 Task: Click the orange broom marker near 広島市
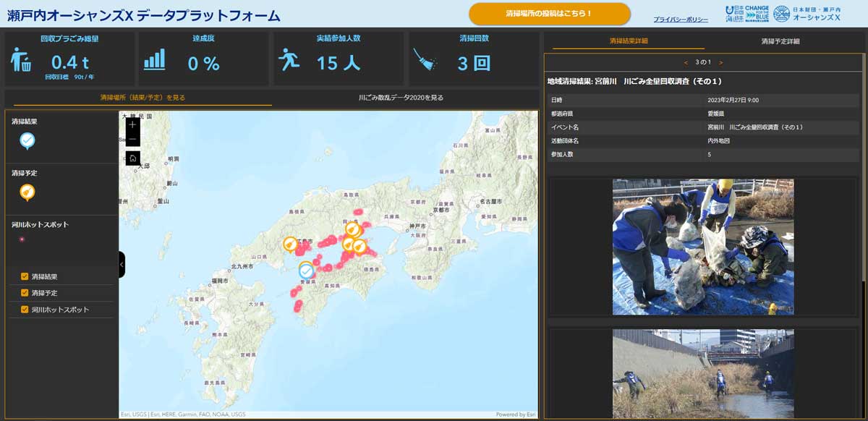click(290, 245)
